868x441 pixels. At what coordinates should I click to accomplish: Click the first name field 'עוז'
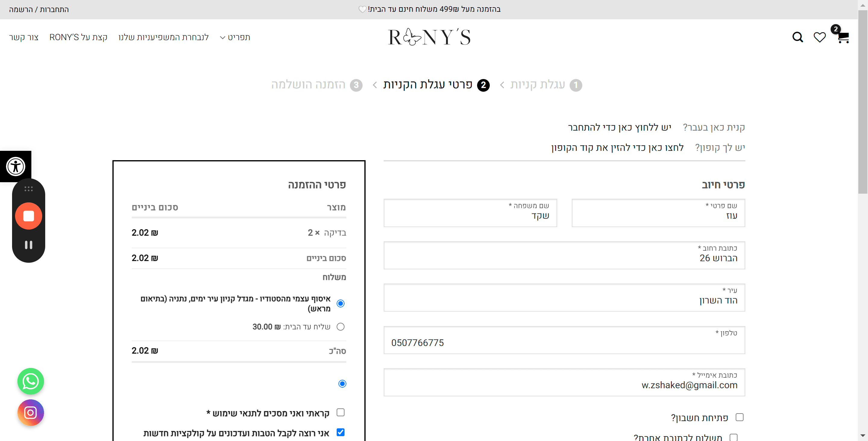coord(658,213)
